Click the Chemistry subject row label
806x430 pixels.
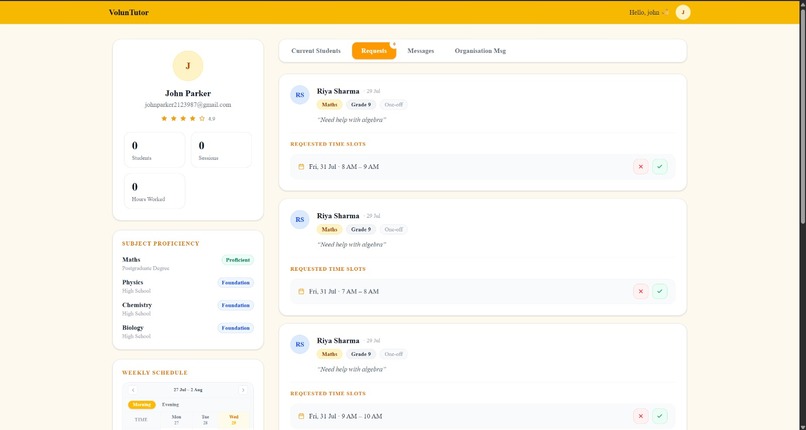point(137,305)
